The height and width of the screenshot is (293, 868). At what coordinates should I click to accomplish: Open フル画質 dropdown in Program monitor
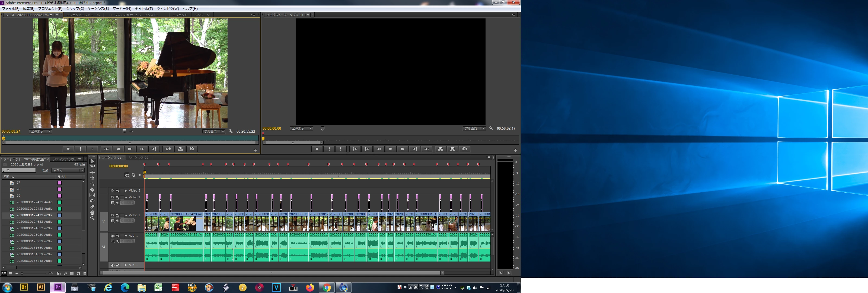tap(474, 129)
